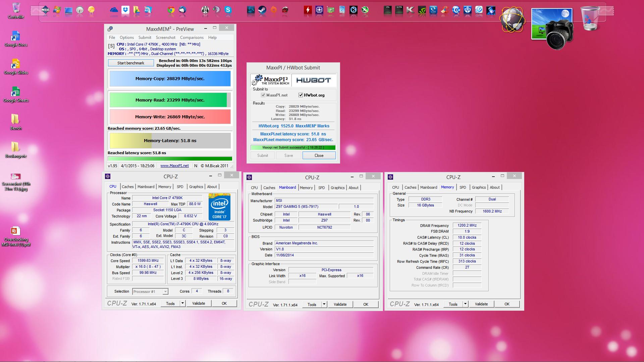
Task: Click Start benchmark button
Action: 131,63
